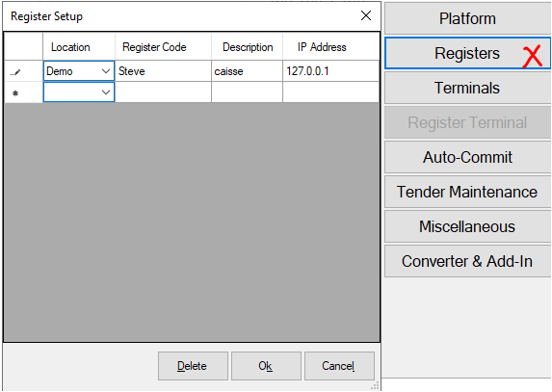Open Converter & Add-In section
The height and width of the screenshot is (392, 552).
point(467,261)
